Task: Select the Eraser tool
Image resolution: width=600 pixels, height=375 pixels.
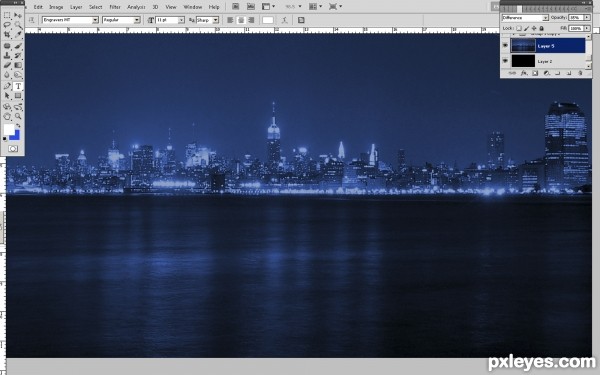Action: point(7,65)
